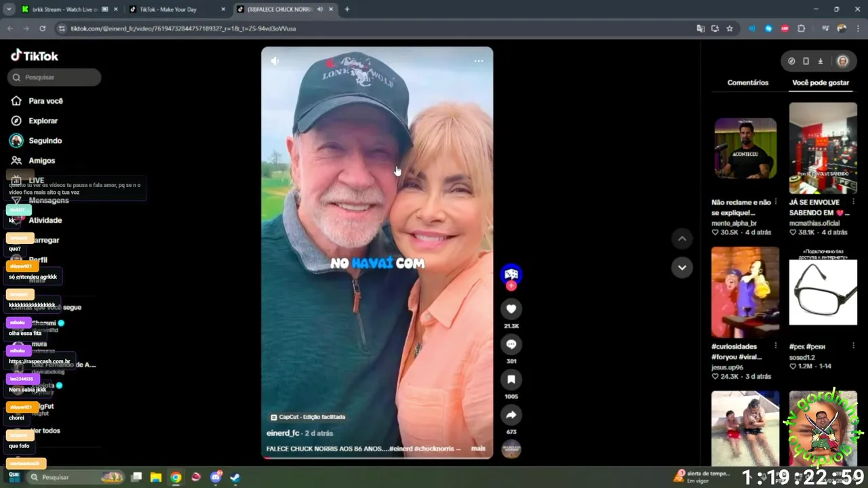868x488 pixels.
Task: Mute the video with the speaker icon
Action: [x=275, y=61]
